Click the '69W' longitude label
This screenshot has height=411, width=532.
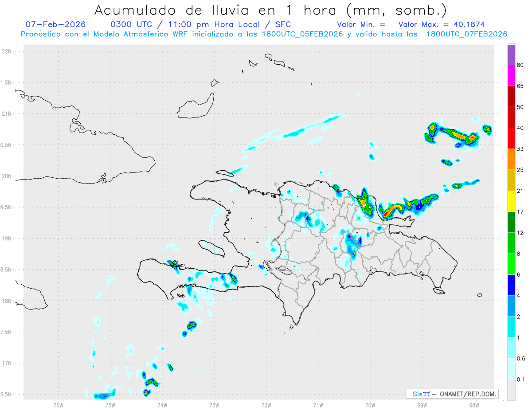coord(422,405)
